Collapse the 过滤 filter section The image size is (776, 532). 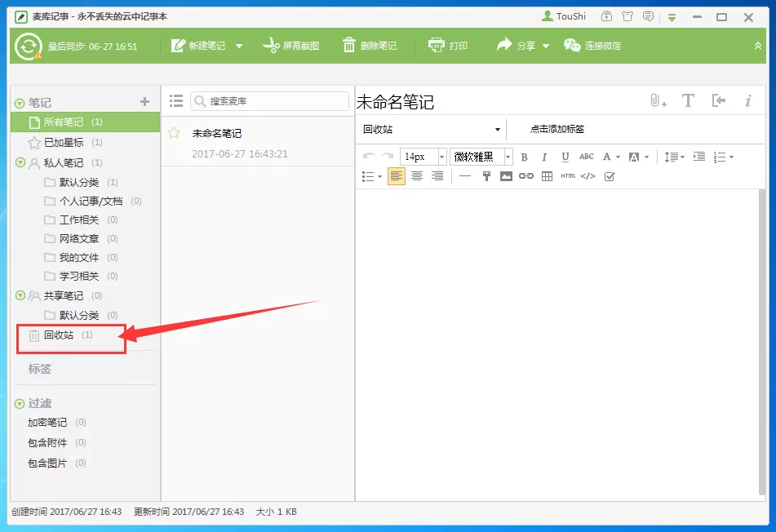tap(20, 404)
